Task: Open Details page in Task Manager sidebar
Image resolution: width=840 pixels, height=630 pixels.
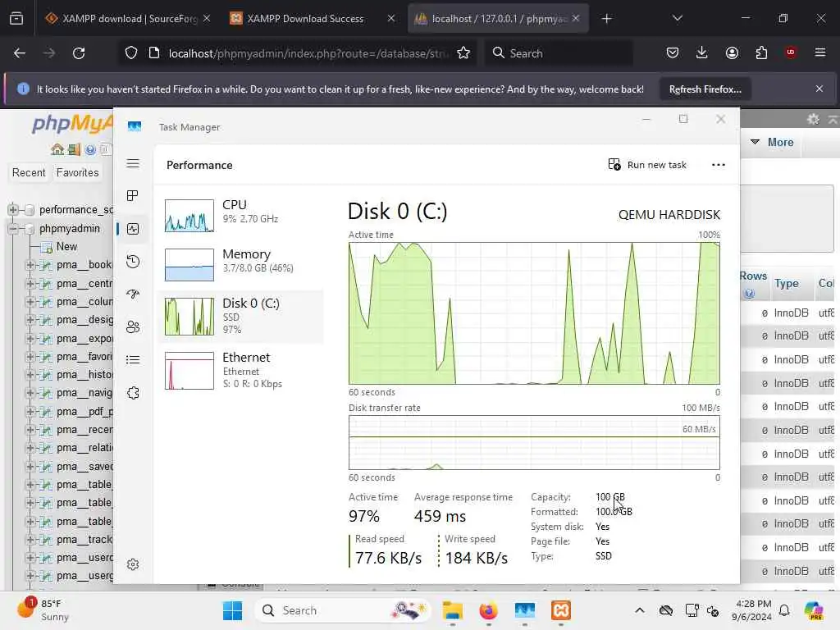Action: [x=133, y=359]
